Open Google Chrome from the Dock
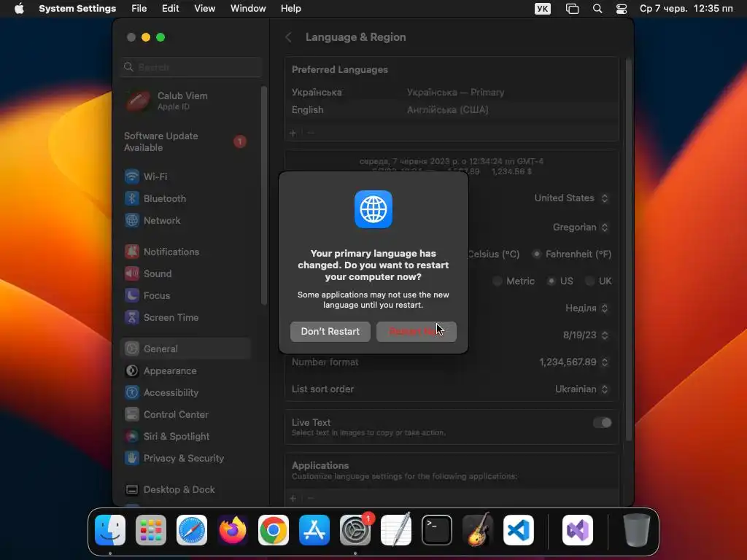747x560 pixels. (x=274, y=530)
